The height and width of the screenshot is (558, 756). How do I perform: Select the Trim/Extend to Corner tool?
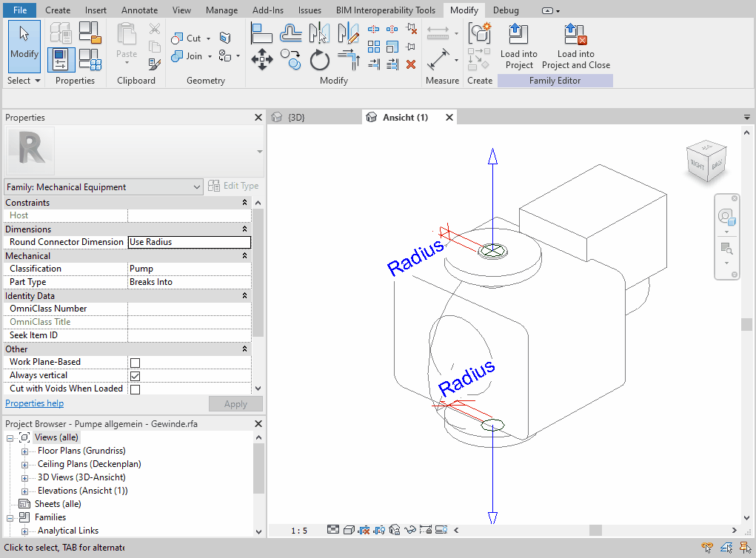click(x=348, y=60)
